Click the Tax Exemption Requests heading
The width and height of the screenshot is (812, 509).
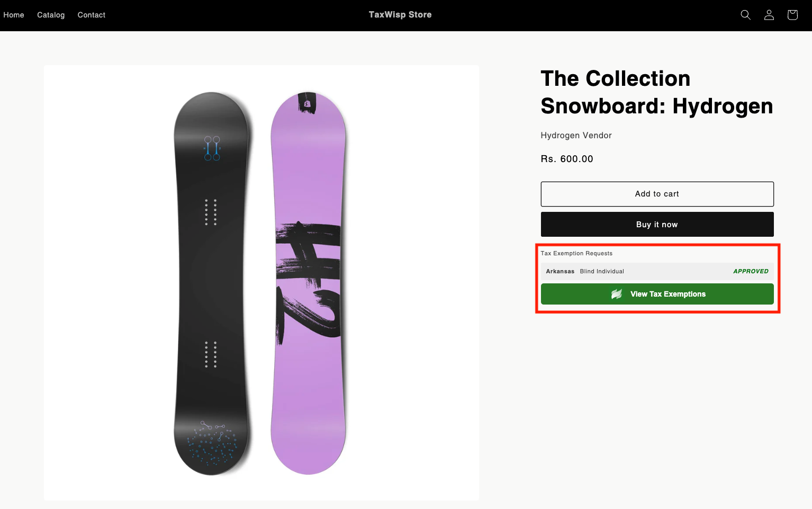576,253
